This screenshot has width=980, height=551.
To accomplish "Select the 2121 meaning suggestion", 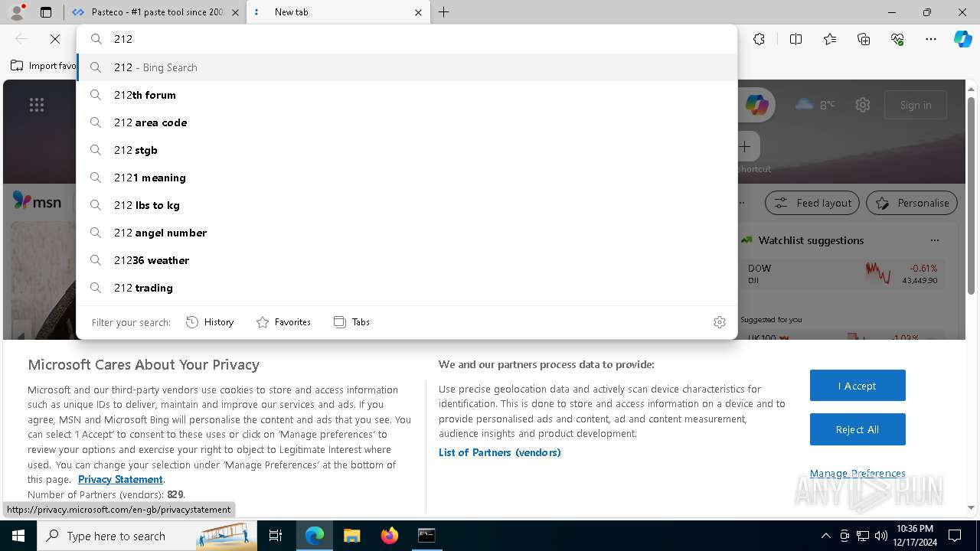I will 407,178.
